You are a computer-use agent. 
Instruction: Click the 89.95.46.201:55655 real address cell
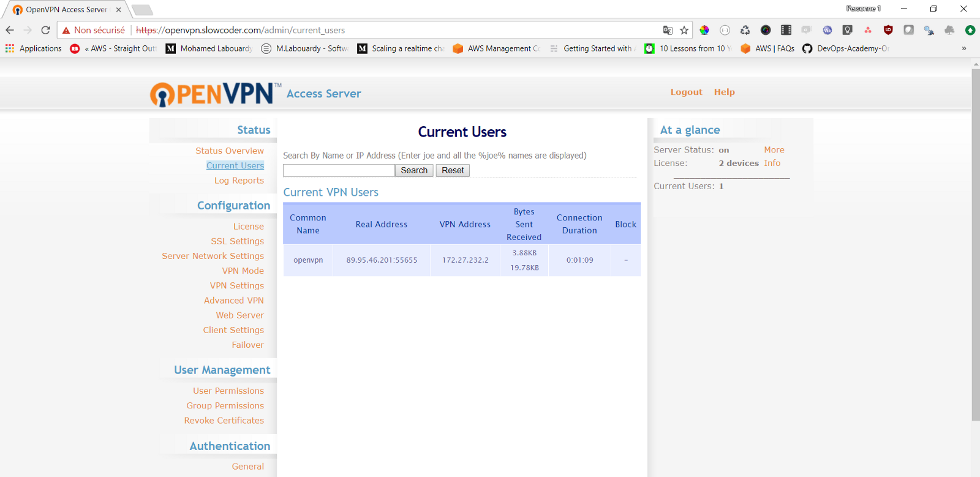pos(382,260)
